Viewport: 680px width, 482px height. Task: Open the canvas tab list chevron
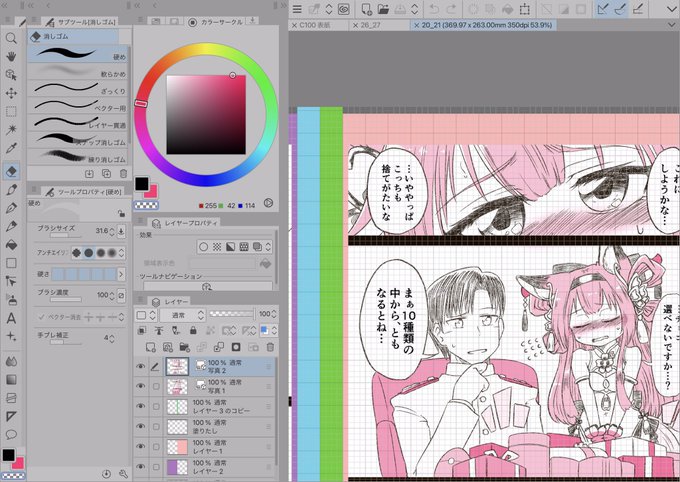click(x=671, y=25)
